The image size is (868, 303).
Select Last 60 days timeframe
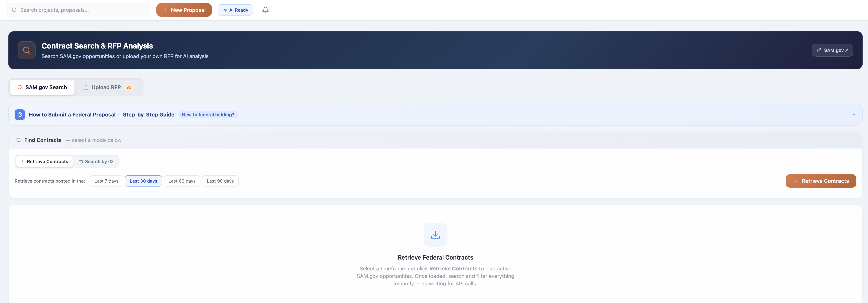pyautogui.click(x=182, y=181)
